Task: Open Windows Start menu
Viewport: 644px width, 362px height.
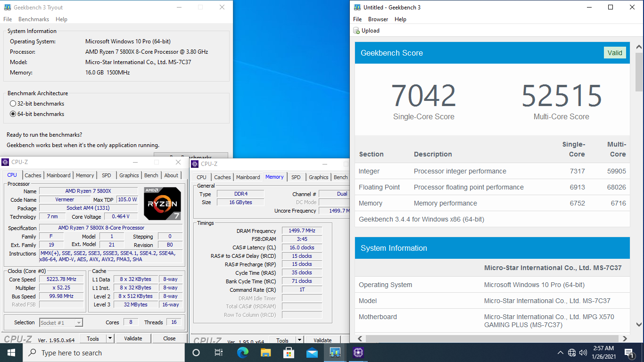Action: coord(11,353)
